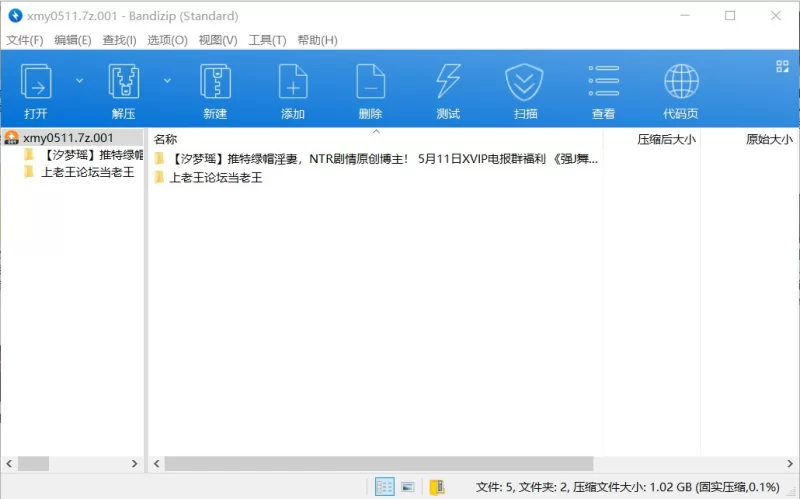Close the Bandizip window
800x499 pixels.
[776, 16]
